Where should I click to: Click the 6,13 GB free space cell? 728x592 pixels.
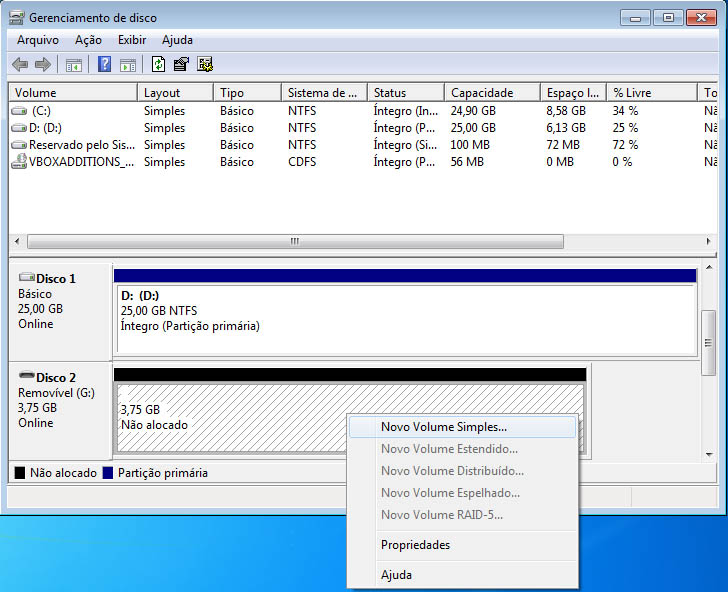566,128
